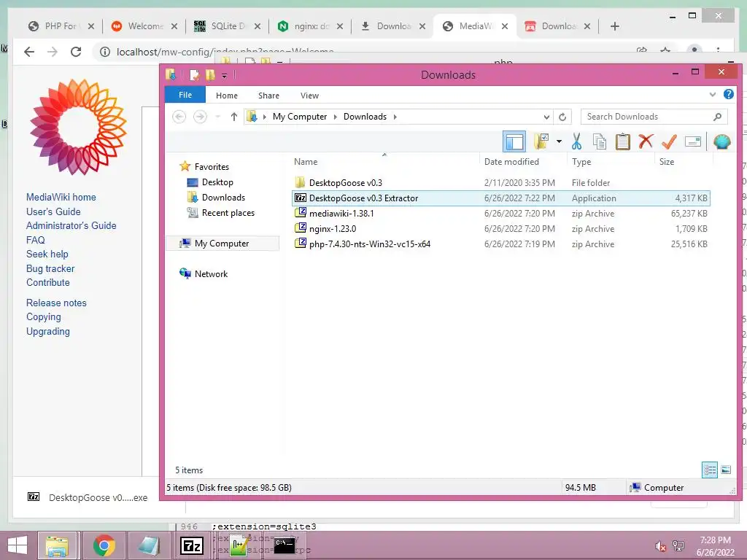Expand the My Computer breadcrumb chevron

[x=335, y=117]
